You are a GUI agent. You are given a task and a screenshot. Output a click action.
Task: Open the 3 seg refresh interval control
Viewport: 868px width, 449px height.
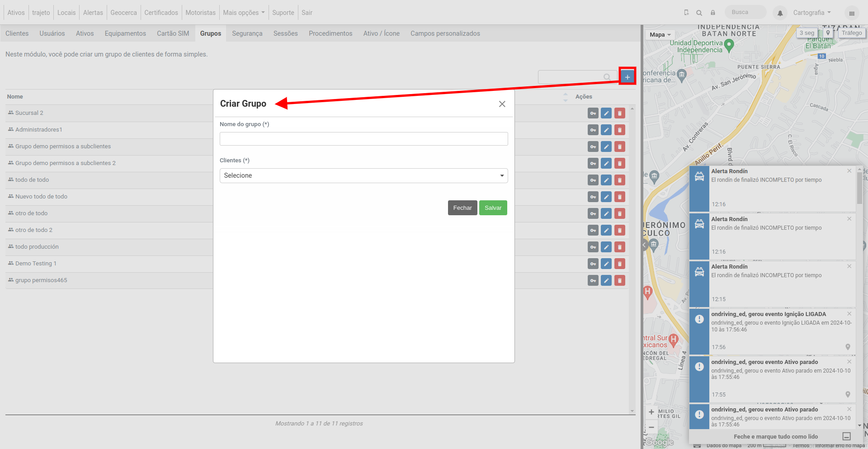(x=807, y=33)
